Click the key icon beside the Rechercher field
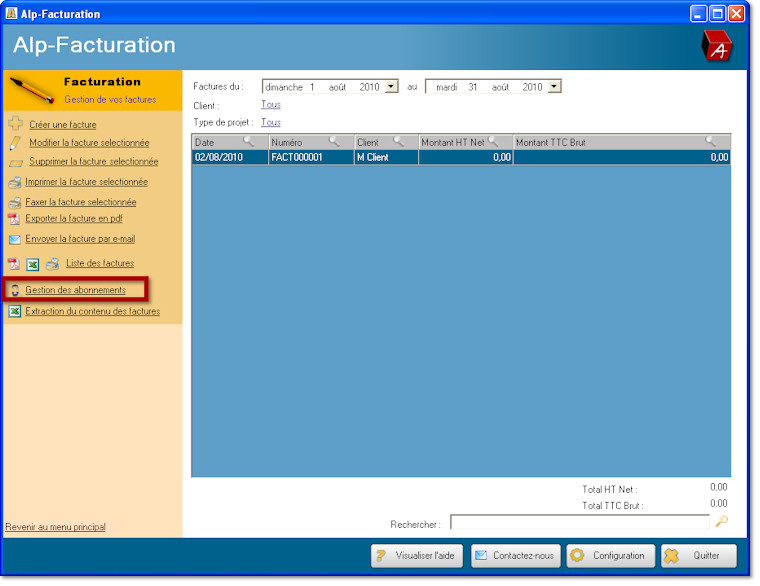The height and width of the screenshot is (586, 760). 722,521
